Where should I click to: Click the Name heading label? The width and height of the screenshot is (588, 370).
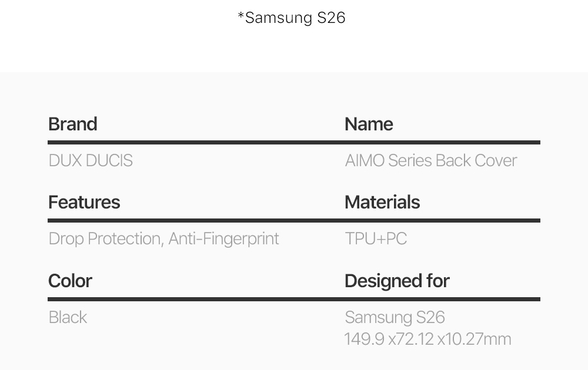(369, 124)
